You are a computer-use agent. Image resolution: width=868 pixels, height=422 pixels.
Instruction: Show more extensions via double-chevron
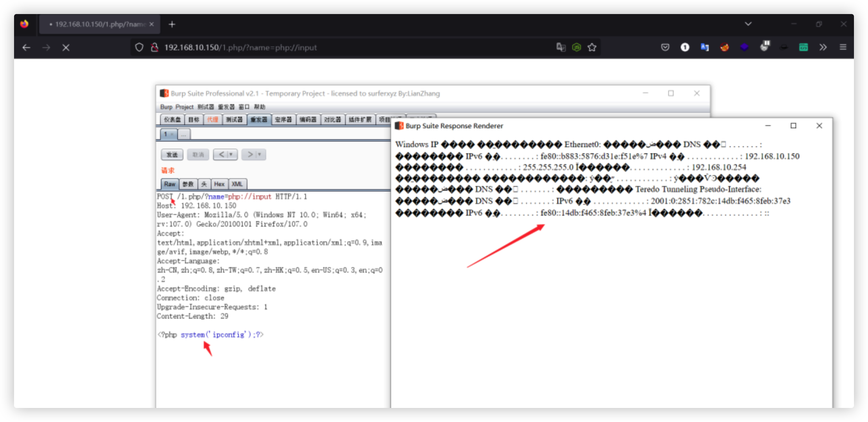823,47
